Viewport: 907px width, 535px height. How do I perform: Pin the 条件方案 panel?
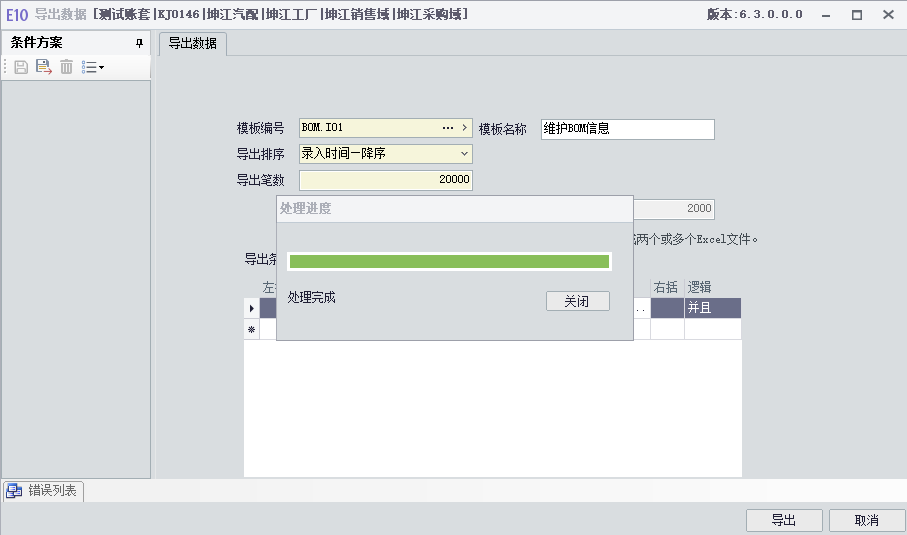[x=139, y=43]
